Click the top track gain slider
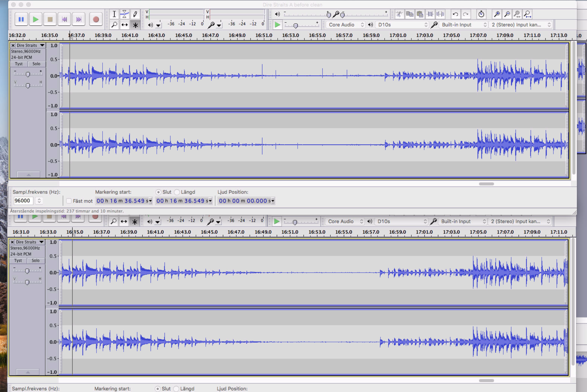 tap(28, 74)
